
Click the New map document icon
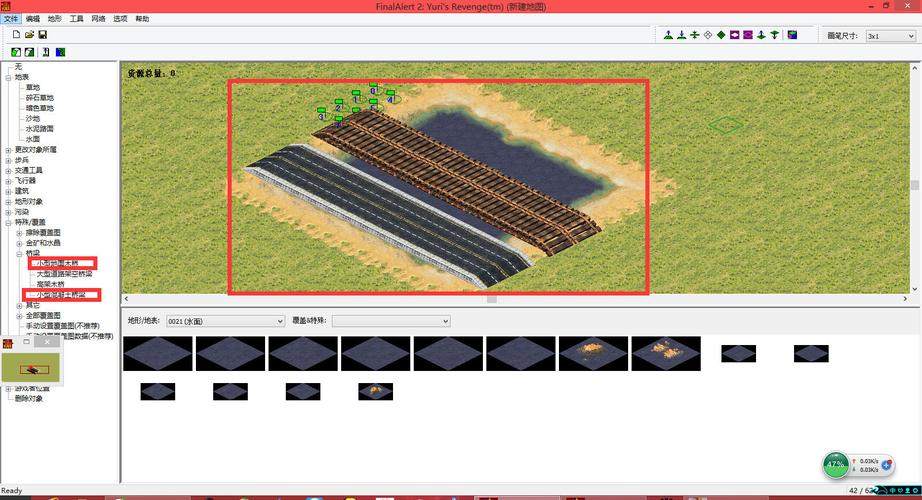pos(16,35)
